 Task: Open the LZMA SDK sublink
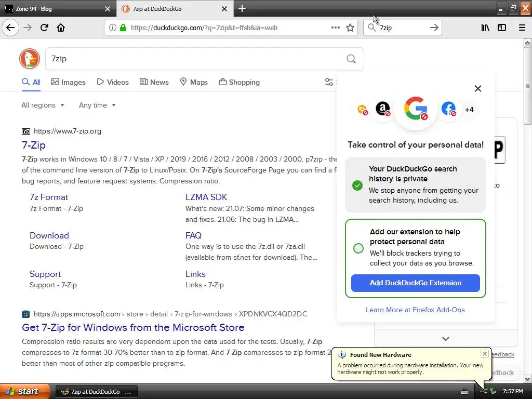206,197
